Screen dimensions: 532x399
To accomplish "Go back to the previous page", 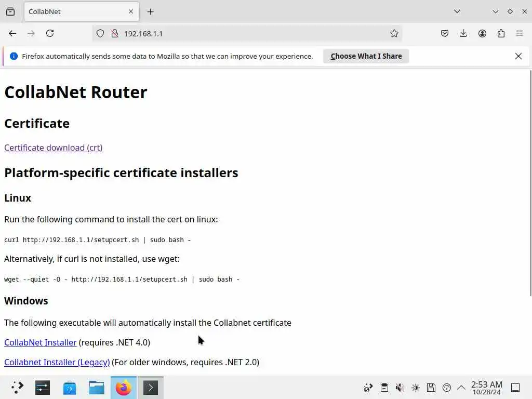I will click(12, 33).
